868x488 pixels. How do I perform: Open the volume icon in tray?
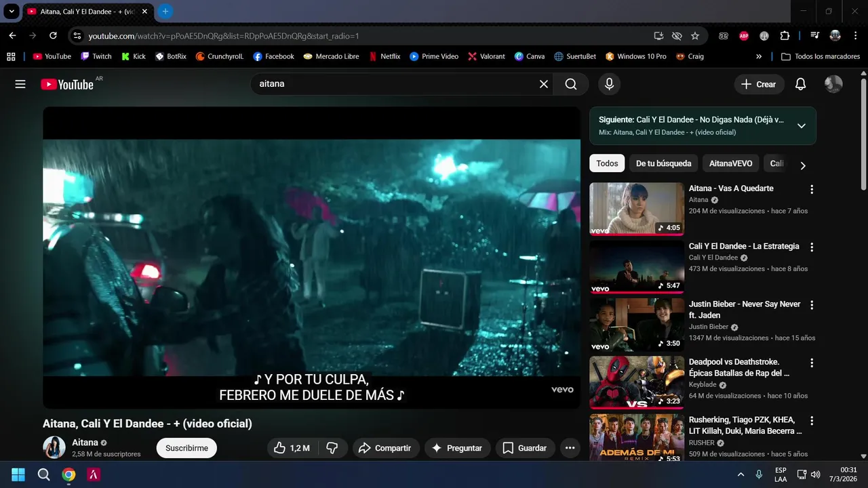(816, 474)
